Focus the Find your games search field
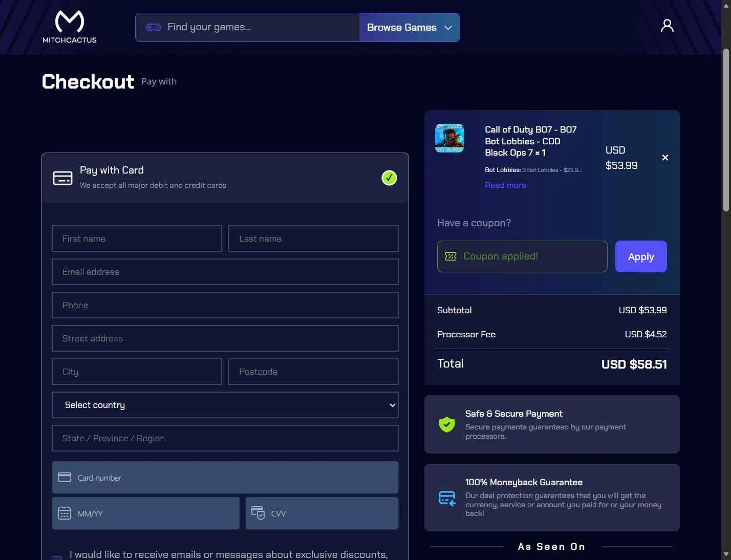This screenshot has width=731, height=560. tap(248, 28)
